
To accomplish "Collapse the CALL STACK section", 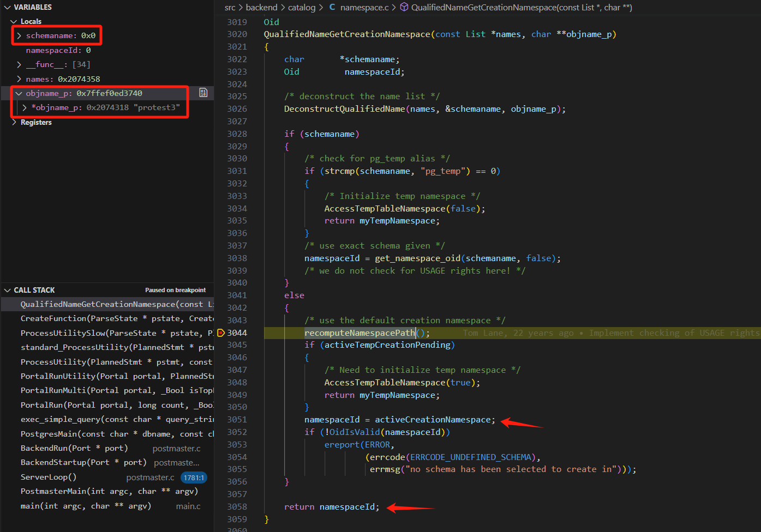I will pos(7,290).
